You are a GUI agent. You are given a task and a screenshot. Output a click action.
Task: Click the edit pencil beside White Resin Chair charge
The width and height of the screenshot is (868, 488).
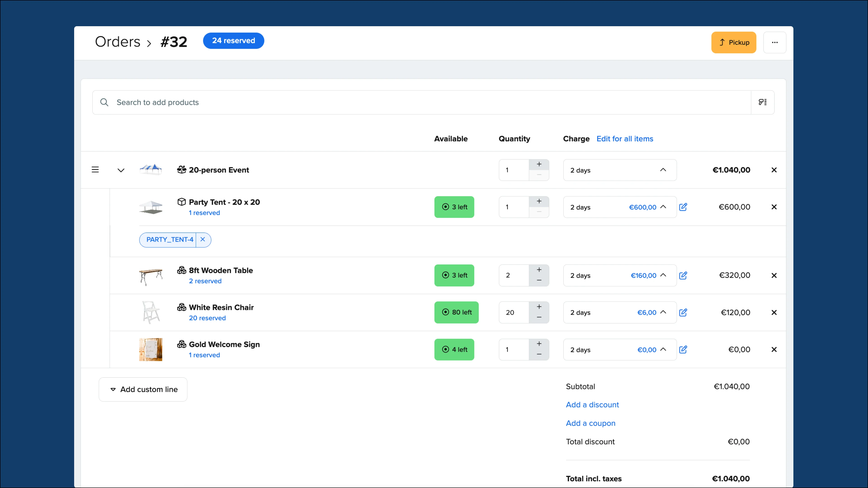[683, 312]
